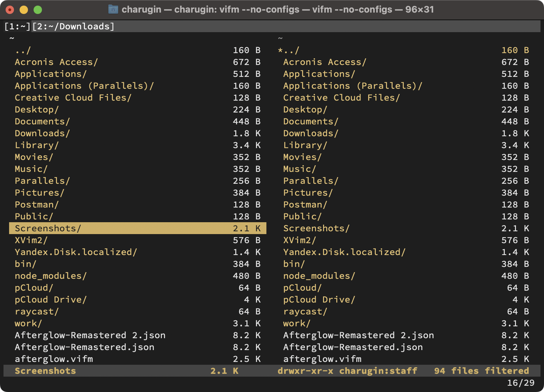This screenshot has width=544, height=392.
Task: Switch to the [1:~] tab
Action: (x=17, y=27)
